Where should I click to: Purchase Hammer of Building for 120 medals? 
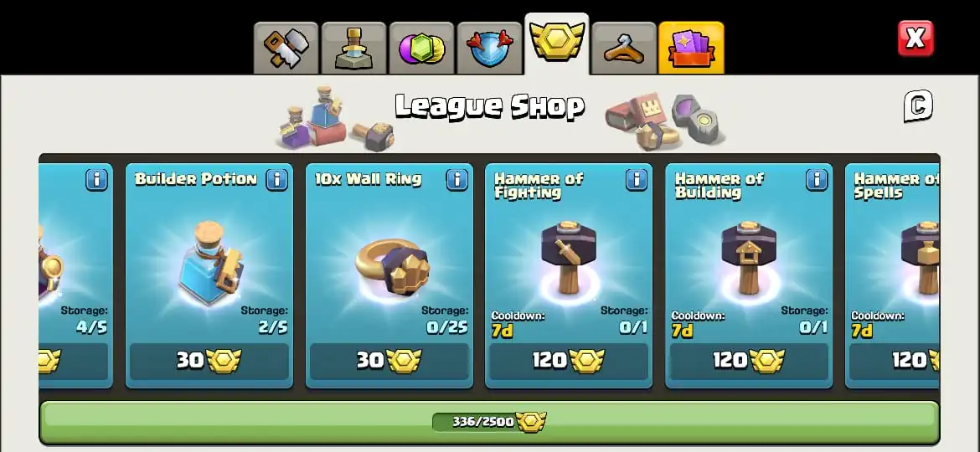click(x=749, y=361)
